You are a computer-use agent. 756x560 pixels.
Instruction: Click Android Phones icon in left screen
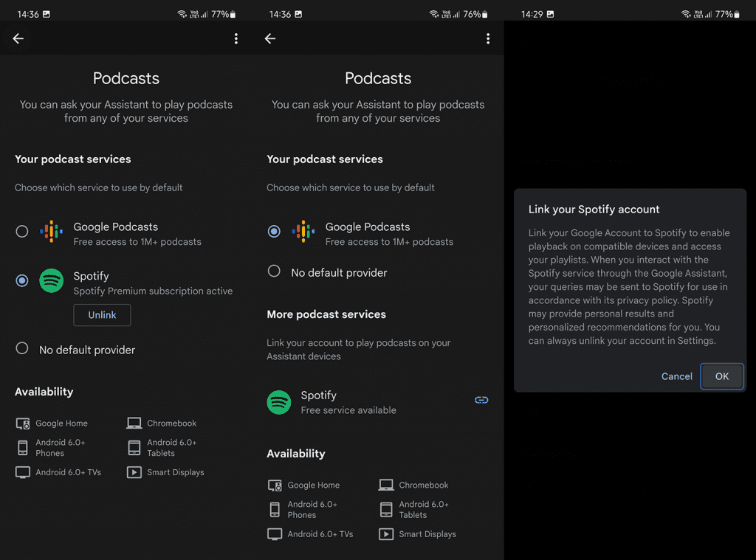(23, 448)
